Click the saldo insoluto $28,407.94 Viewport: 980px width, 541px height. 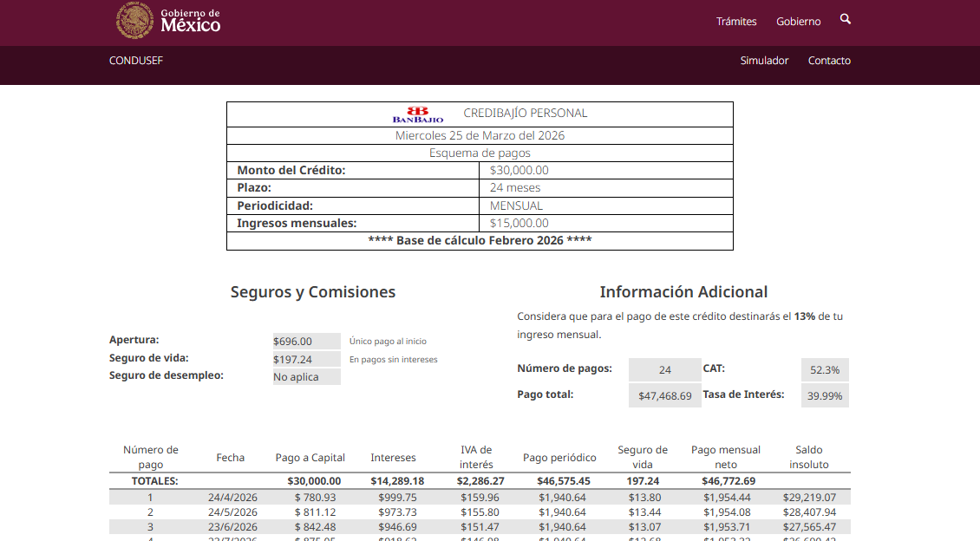coord(809,512)
